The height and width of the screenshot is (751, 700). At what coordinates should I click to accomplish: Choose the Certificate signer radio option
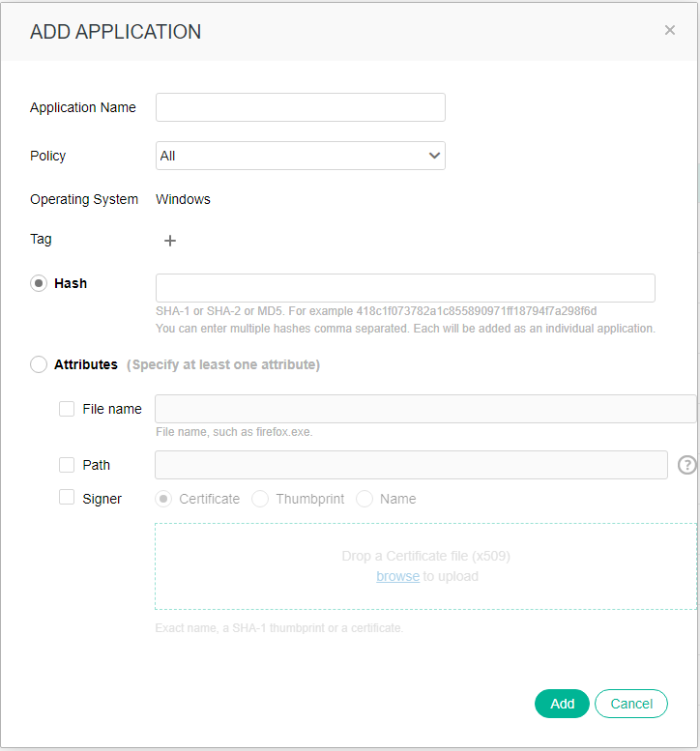(164, 499)
